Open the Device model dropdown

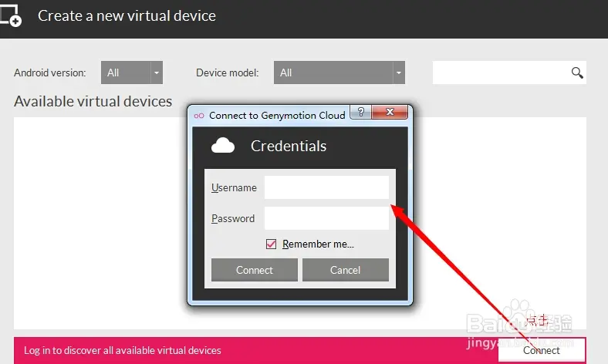339,72
